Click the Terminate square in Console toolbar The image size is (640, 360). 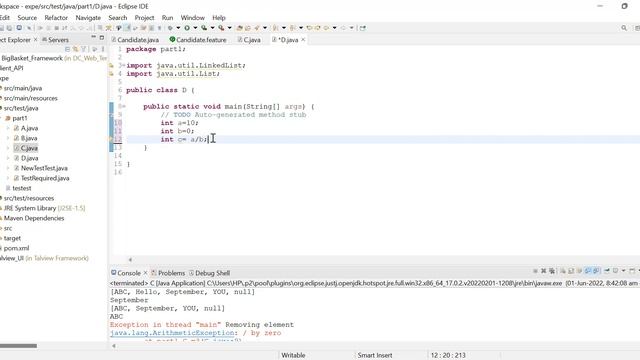(x=535, y=271)
